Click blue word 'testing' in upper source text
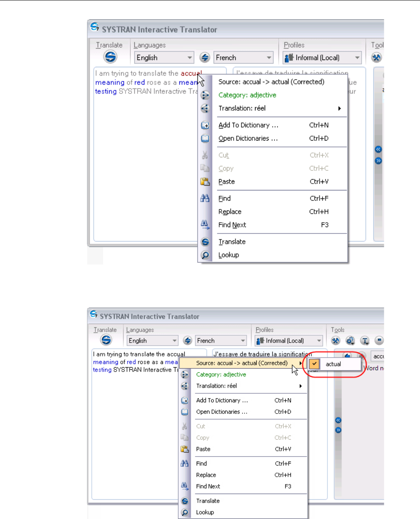 click(x=106, y=91)
